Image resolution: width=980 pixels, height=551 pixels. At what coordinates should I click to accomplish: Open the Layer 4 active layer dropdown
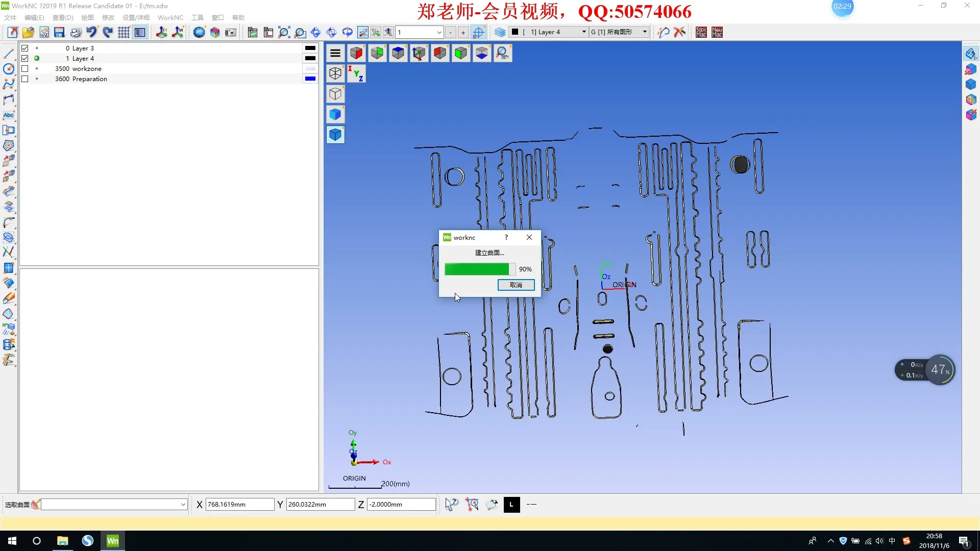coord(584,32)
